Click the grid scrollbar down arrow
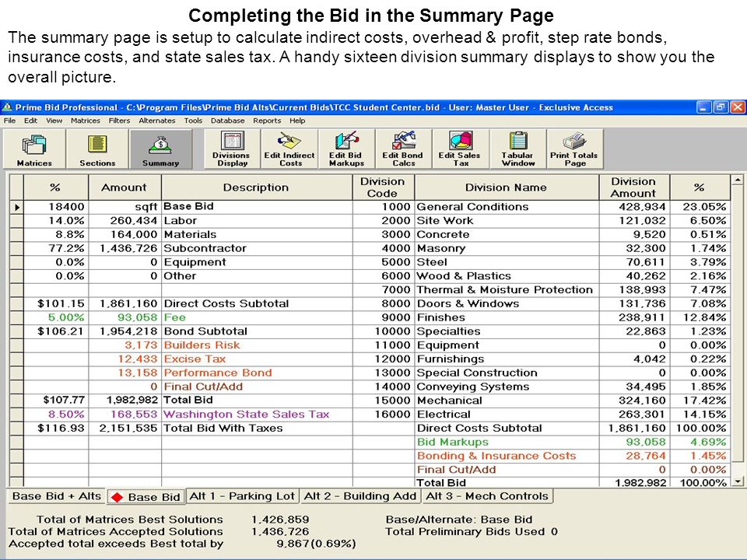The width and height of the screenshot is (747, 560). click(738, 481)
